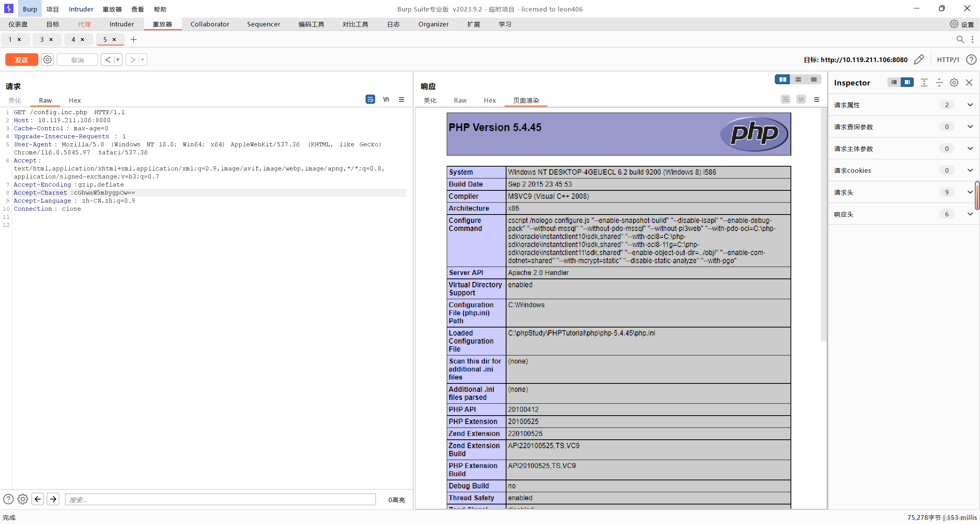Close repeater tab 1
The height and width of the screenshot is (524, 980).
[19, 39]
